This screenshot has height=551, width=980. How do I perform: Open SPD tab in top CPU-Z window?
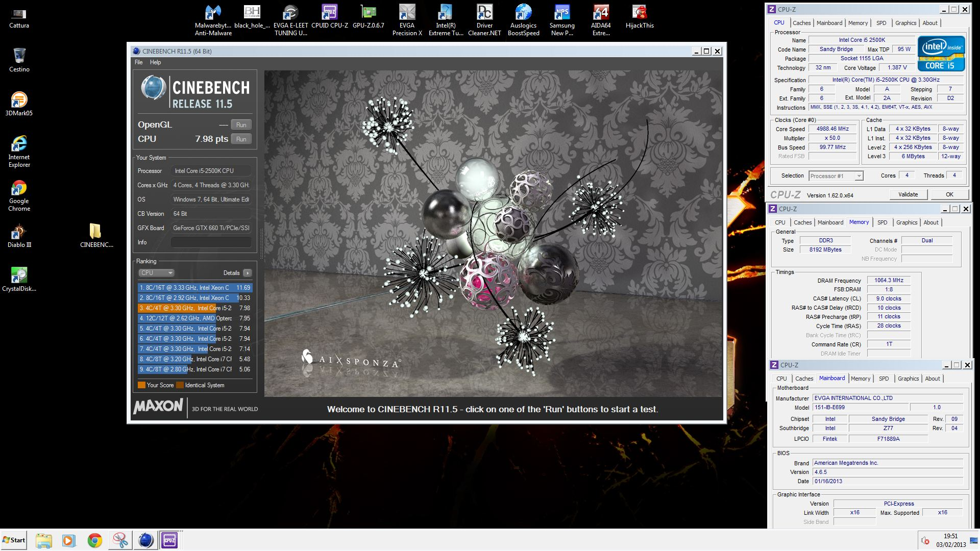881,23
